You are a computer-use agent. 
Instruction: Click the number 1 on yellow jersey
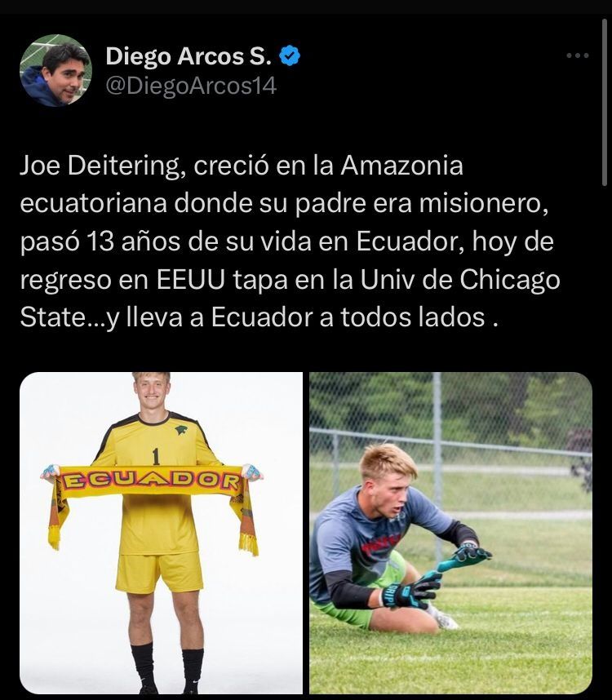tap(155, 456)
